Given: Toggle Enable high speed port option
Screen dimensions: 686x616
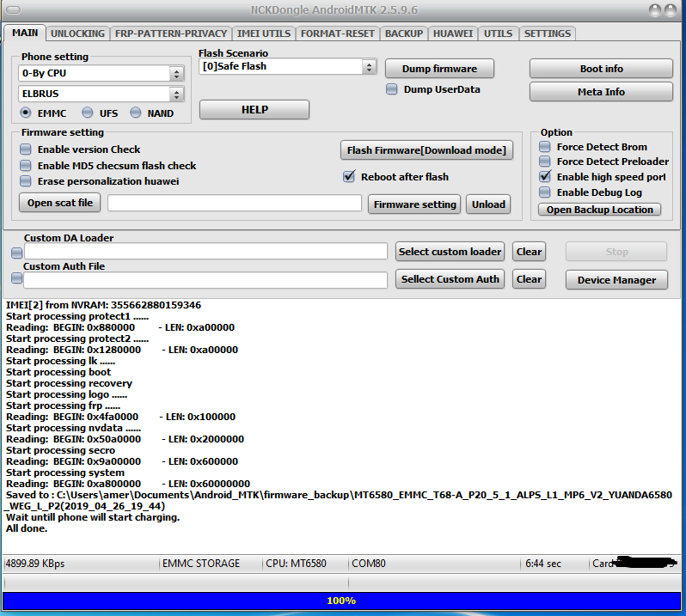Looking at the screenshot, I should click(x=545, y=177).
